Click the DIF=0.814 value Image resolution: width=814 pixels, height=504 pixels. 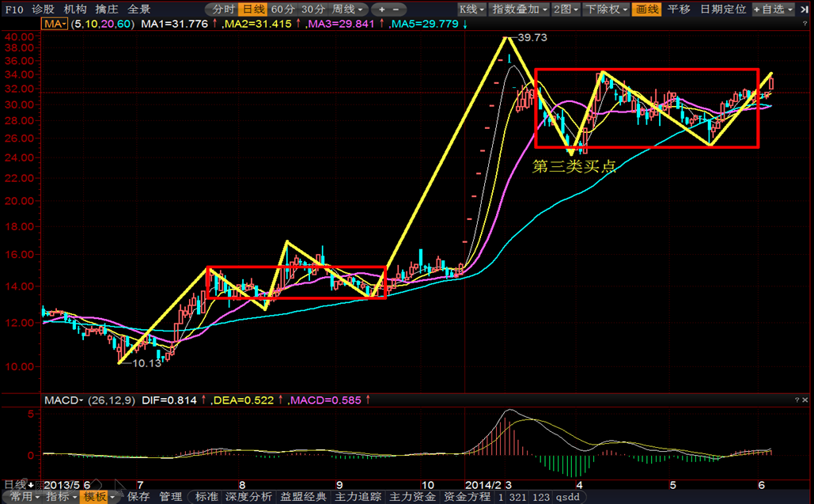point(169,400)
